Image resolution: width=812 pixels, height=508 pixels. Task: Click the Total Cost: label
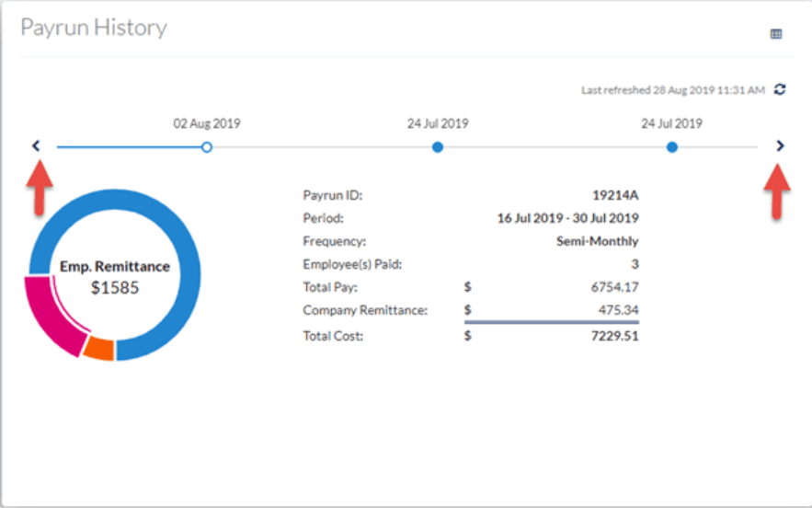333,336
